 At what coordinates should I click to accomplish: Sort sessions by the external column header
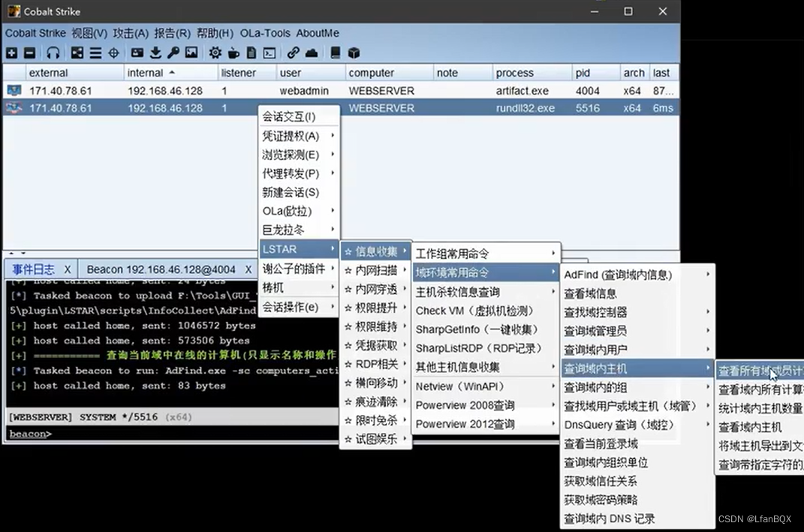click(x=74, y=73)
